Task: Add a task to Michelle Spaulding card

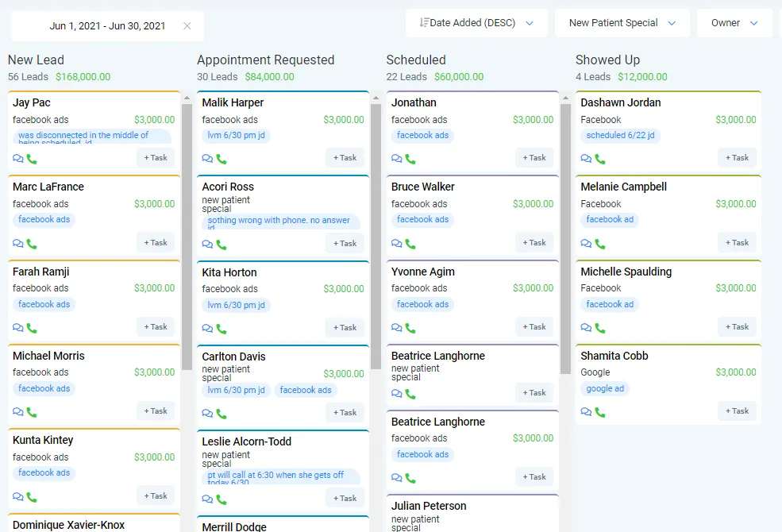Action: [x=737, y=326]
